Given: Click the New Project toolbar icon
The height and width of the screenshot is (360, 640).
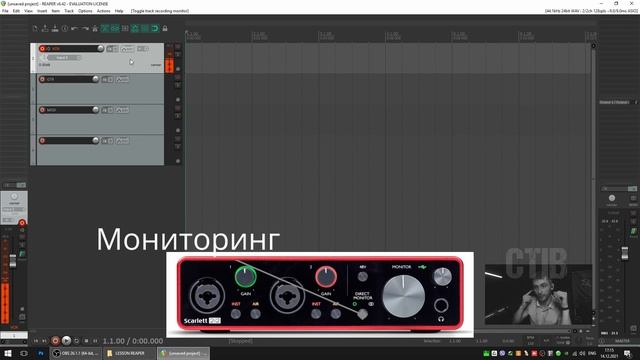Looking at the screenshot, I should click(x=35, y=29).
